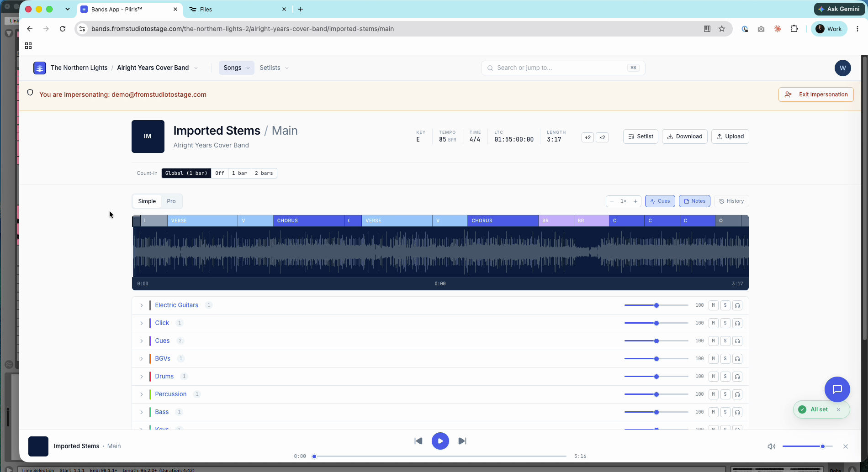Toggle the Cues overlay button
The height and width of the screenshot is (472, 868).
coord(660,201)
